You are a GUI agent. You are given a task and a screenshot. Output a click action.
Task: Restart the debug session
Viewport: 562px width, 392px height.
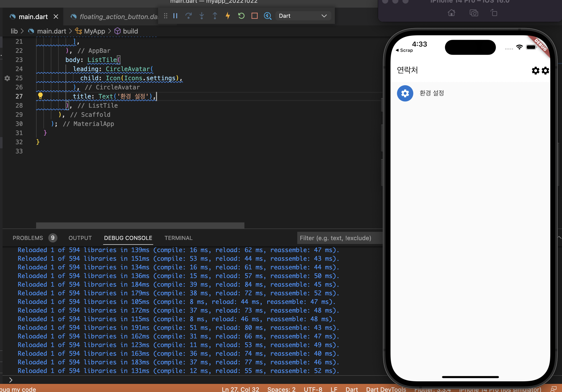[x=241, y=16]
